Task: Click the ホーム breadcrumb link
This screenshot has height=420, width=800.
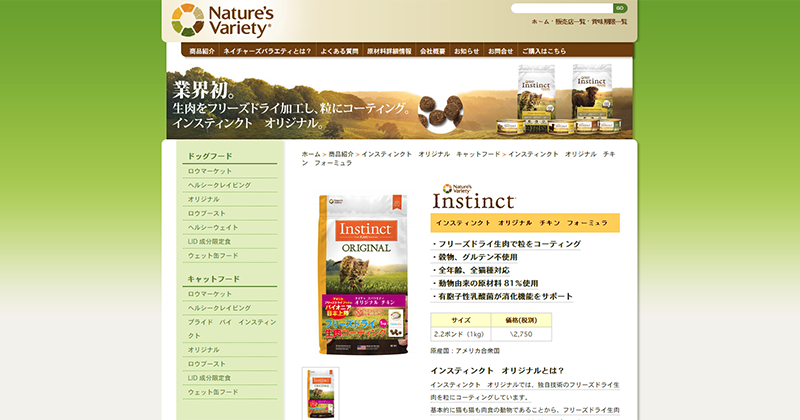Action: coord(311,154)
